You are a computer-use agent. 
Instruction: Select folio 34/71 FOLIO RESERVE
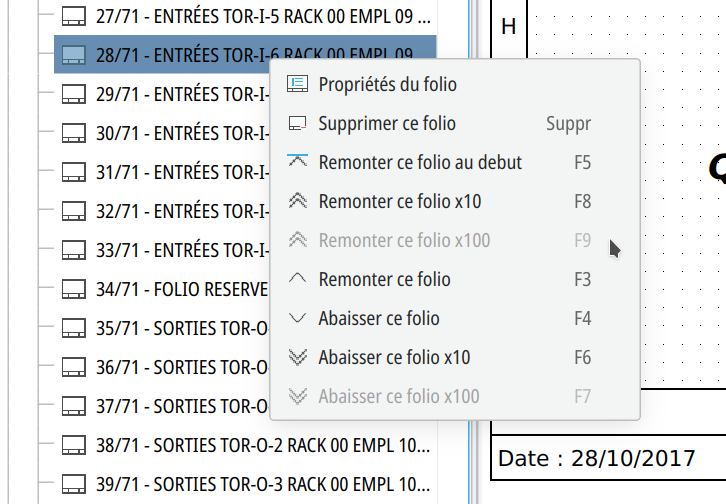162,289
